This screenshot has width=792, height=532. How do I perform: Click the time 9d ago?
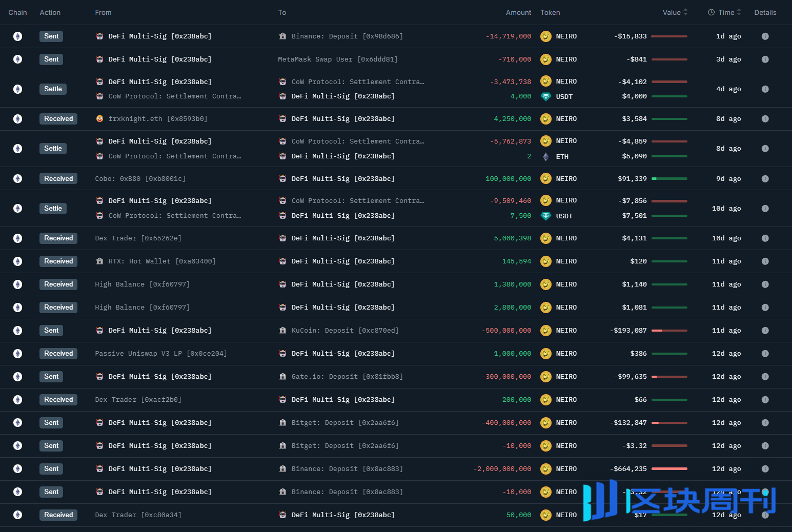pyautogui.click(x=728, y=179)
